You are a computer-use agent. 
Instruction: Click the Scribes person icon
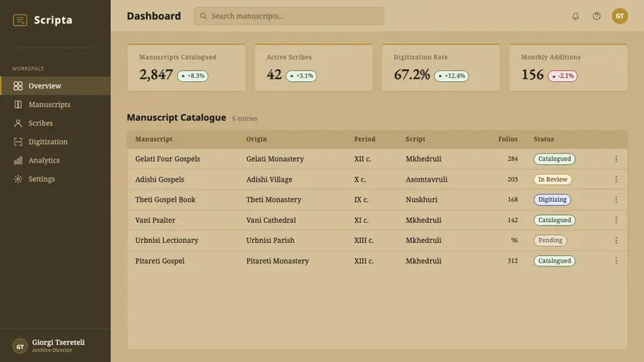18,123
